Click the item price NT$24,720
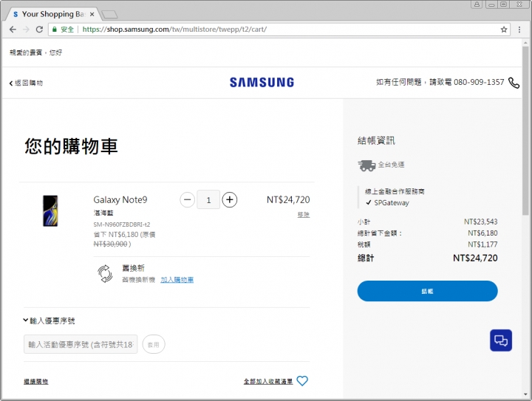Screen dimensions: 532x401 (288, 199)
